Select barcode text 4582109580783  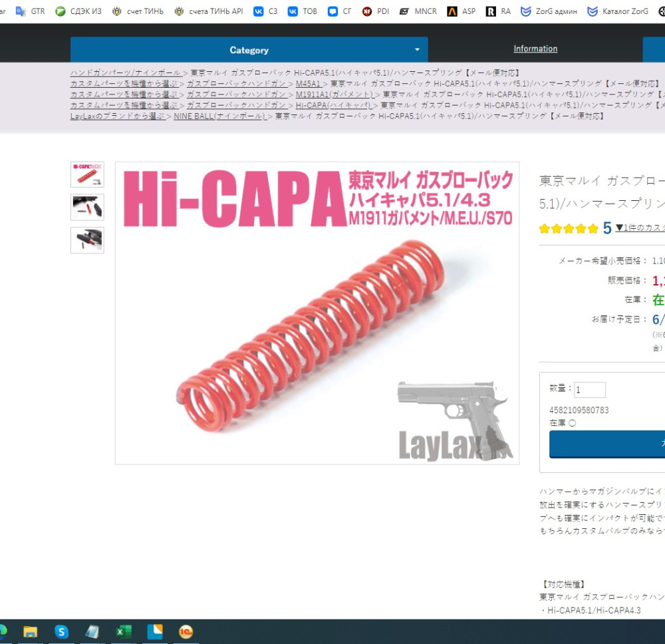[579, 410]
